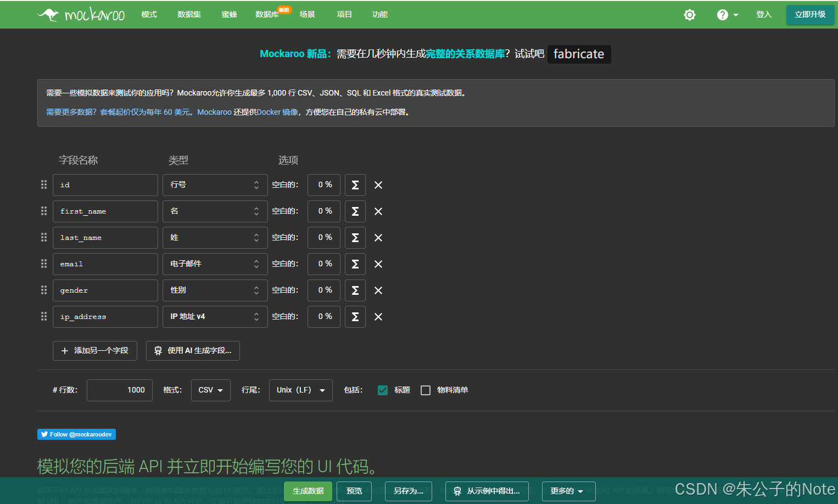Open the help question mark menu
Viewport: 838px width, 504px height.
pos(728,15)
